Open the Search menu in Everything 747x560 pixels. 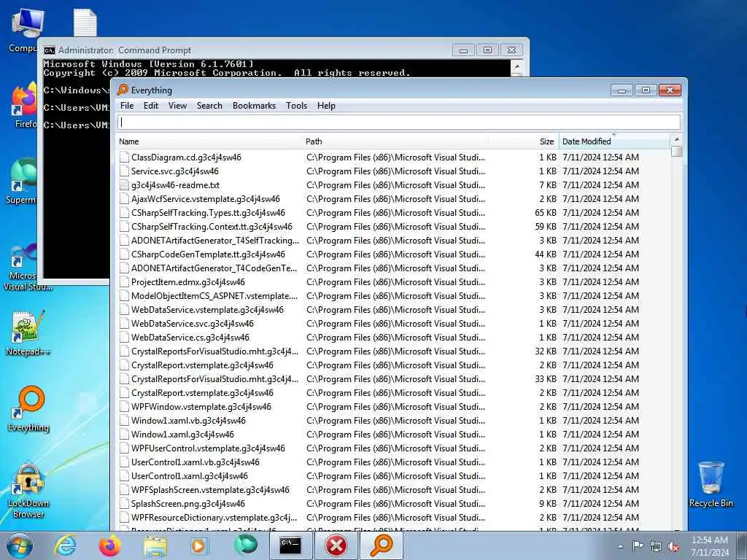(x=209, y=106)
